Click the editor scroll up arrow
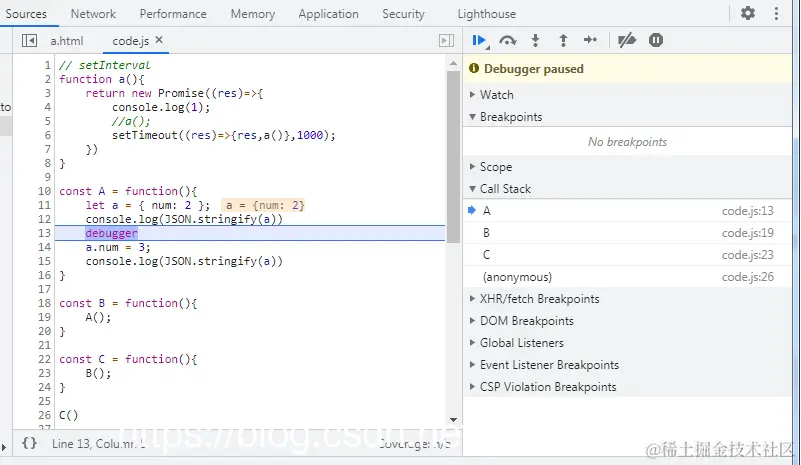Viewport: 801px width, 465px height. tap(453, 63)
